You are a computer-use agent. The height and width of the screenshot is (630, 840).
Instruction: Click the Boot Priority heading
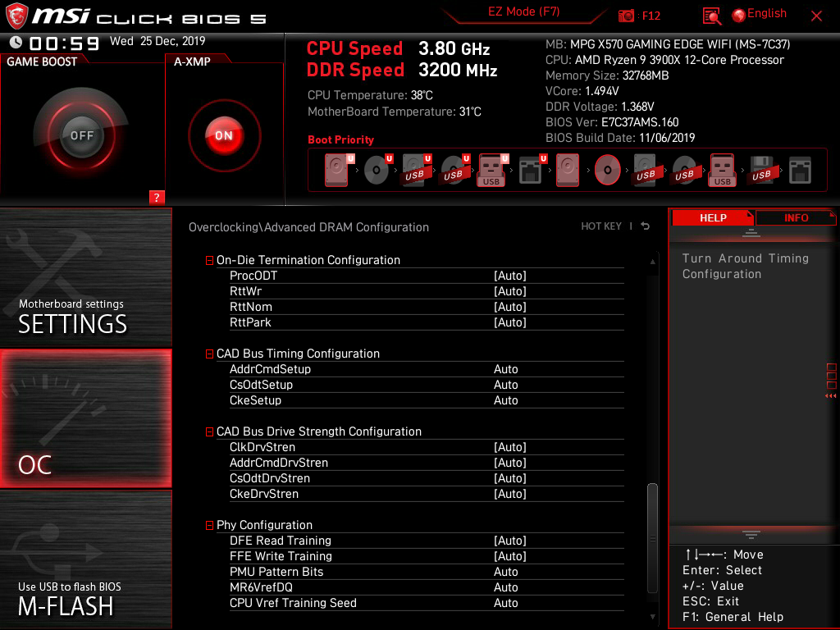click(x=340, y=139)
